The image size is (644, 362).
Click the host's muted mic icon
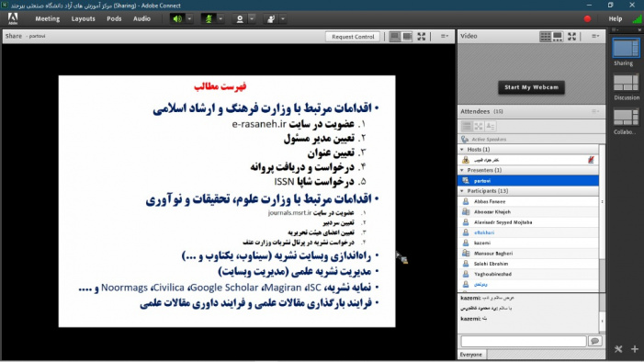(x=591, y=160)
